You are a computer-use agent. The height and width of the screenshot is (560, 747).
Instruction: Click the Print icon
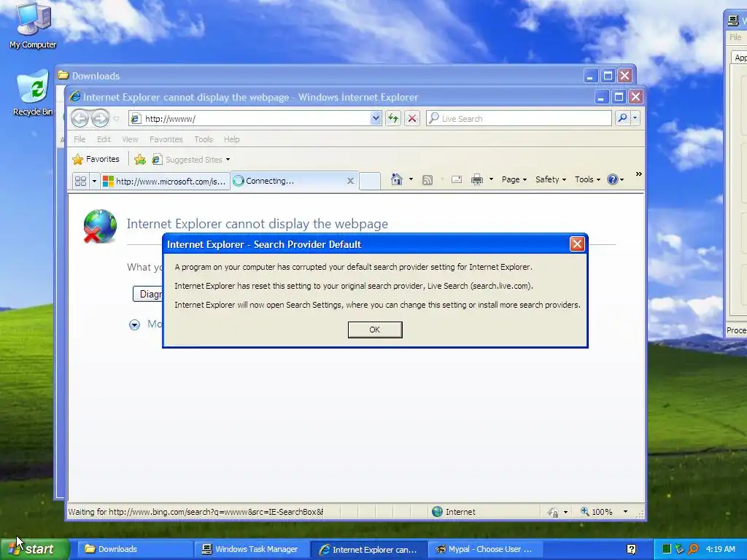(477, 179)
